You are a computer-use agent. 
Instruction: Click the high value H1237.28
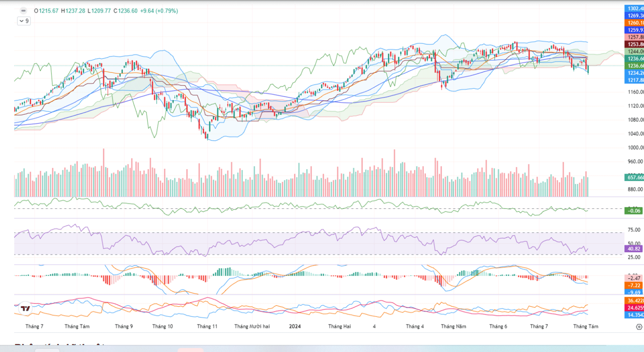coord(73,11)
